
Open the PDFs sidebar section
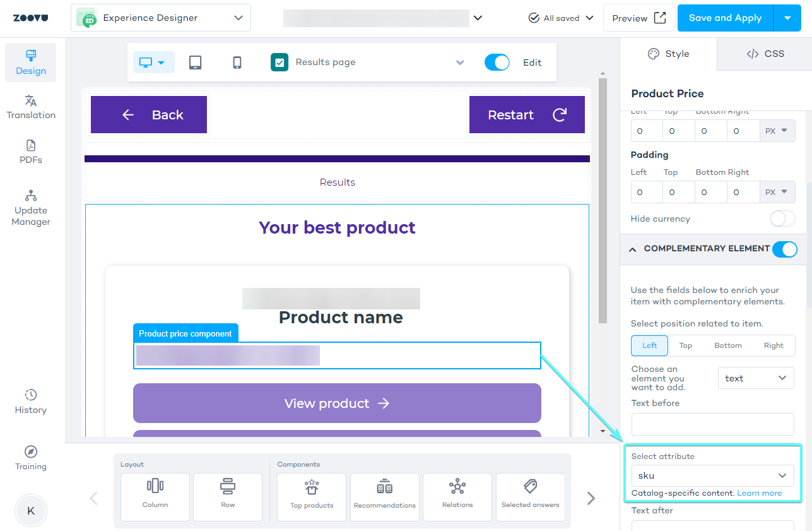coord(31,152)
